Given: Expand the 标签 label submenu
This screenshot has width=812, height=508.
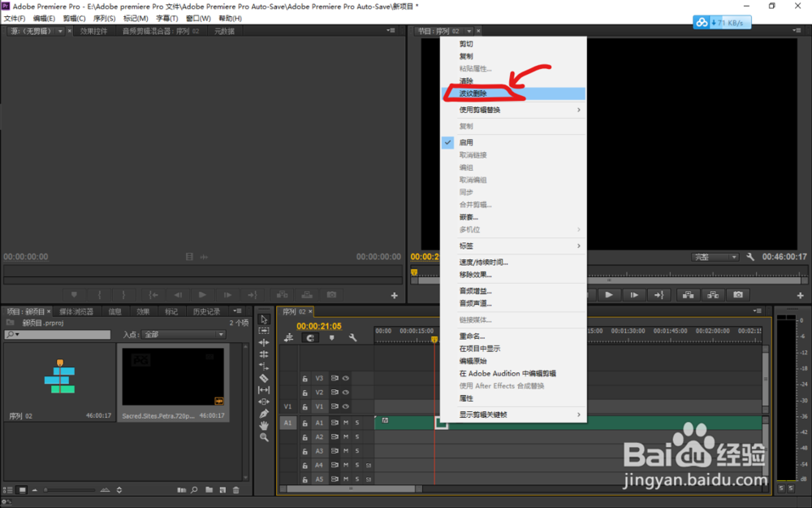Looking at the screenshot, I should (x=513, y=245).
